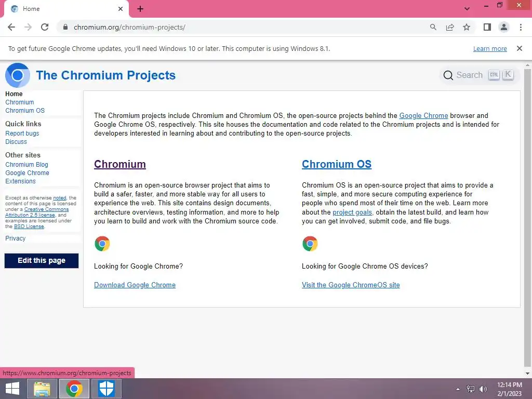The height and width of the screenshot is (399, 532).
Task: Click the network tray icon
Action: click(x=471, y=389)
